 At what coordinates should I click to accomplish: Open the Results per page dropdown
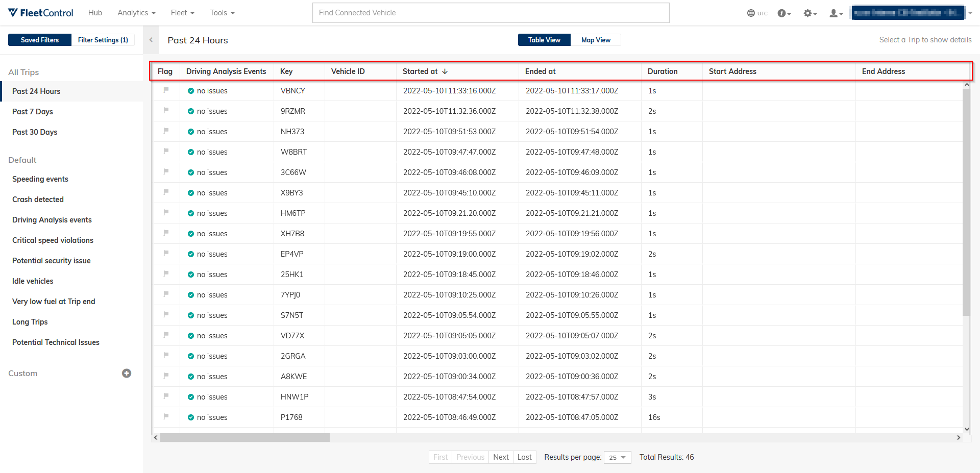point(618,458)
